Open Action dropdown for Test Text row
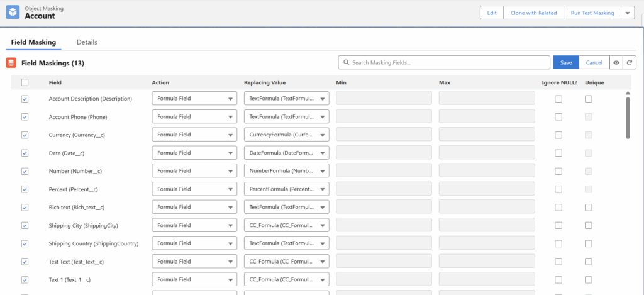The height and width of the screenshot is (295, 644). click(194, 262)
